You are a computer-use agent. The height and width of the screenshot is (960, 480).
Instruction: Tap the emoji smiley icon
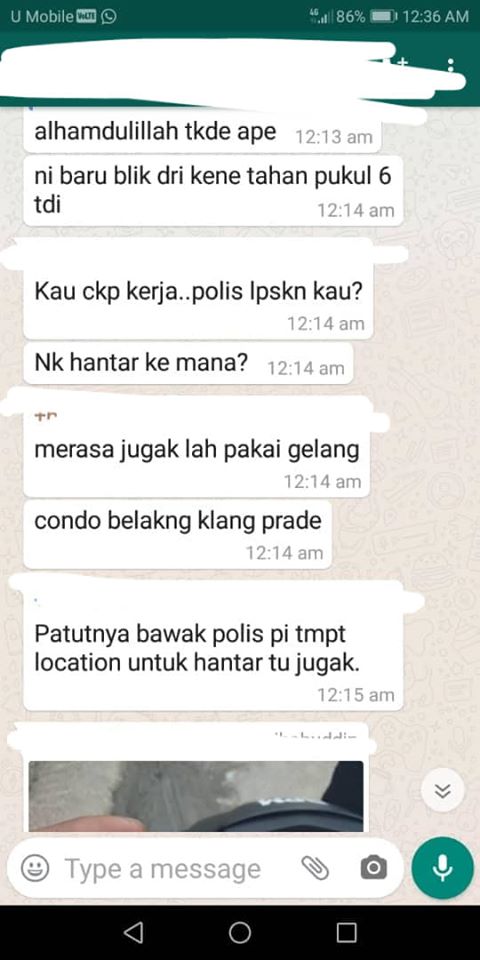coord(36,868)
